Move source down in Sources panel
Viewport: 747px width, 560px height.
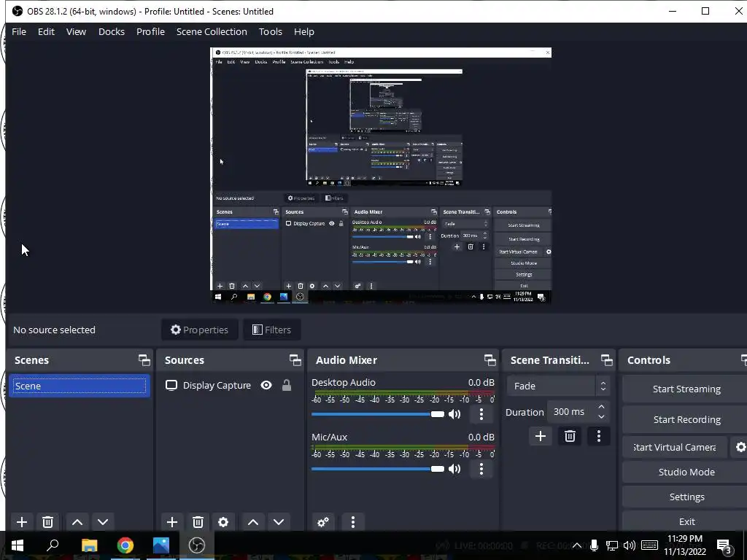[279, 522]
